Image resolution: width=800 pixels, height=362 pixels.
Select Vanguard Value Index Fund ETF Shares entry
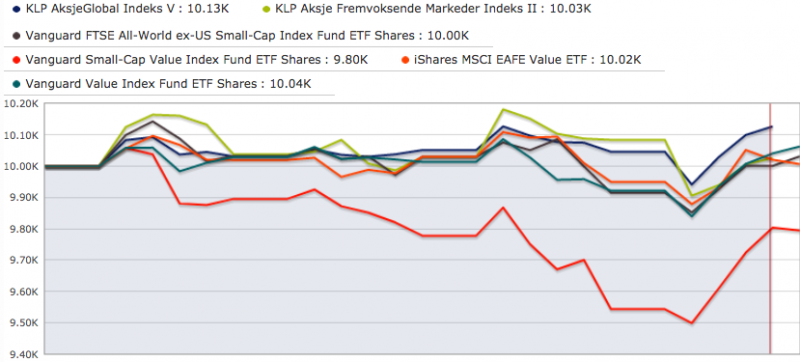(168, 84)
